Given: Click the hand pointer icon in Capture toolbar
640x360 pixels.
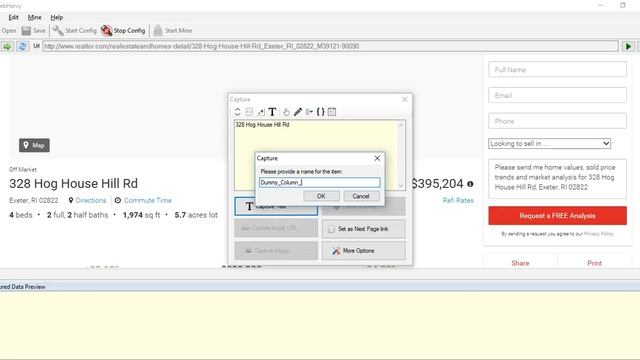Looking at the screenshot, I should 286,112.
